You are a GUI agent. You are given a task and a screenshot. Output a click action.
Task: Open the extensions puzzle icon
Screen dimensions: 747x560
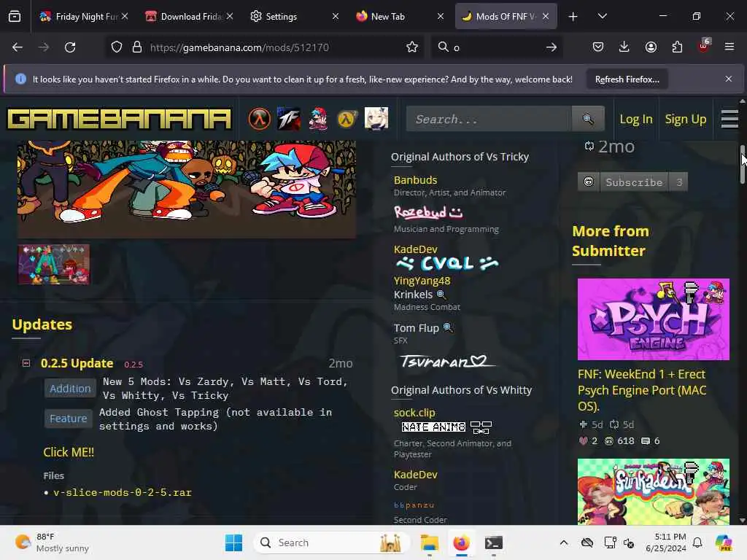[x=677, y=47]
